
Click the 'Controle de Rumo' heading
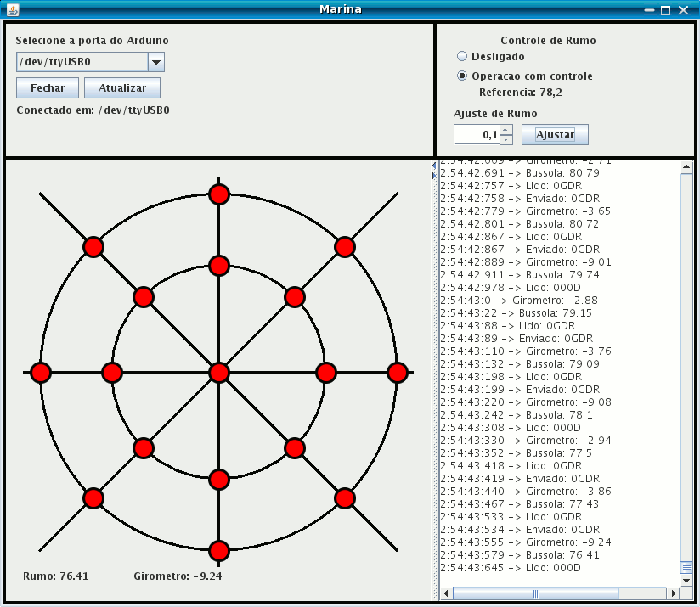point(548,41)
